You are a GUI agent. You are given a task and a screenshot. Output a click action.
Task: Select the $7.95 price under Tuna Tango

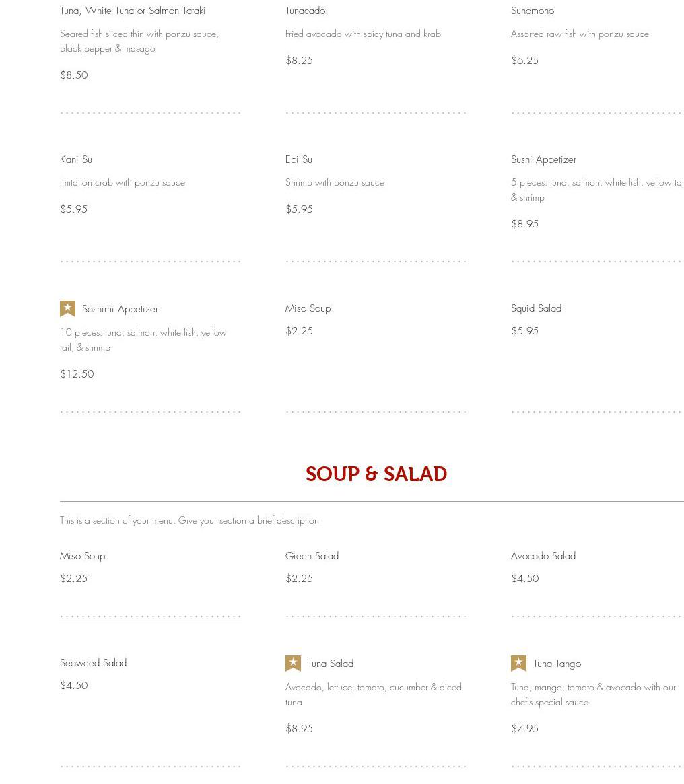tap(524, 729)
